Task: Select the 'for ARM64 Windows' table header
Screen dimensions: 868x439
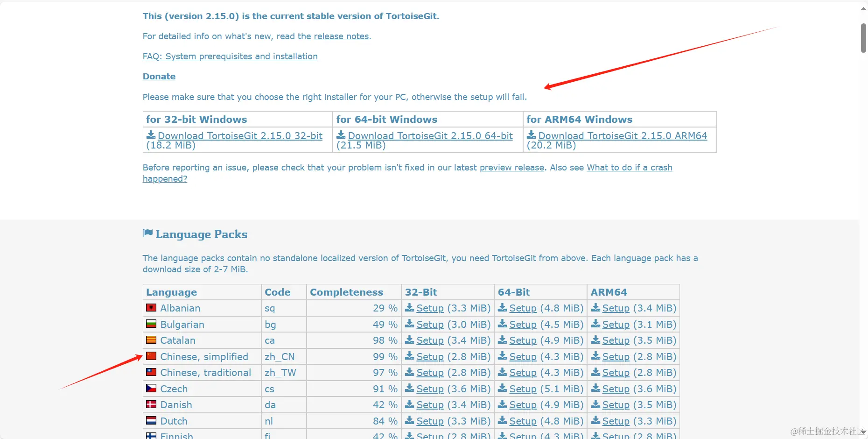Action: [579, 120]
